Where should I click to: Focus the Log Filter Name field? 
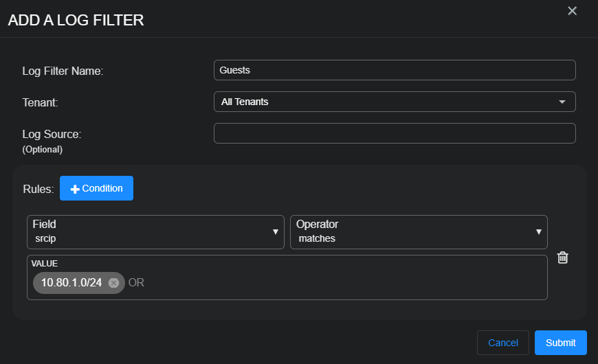point(394,70)
